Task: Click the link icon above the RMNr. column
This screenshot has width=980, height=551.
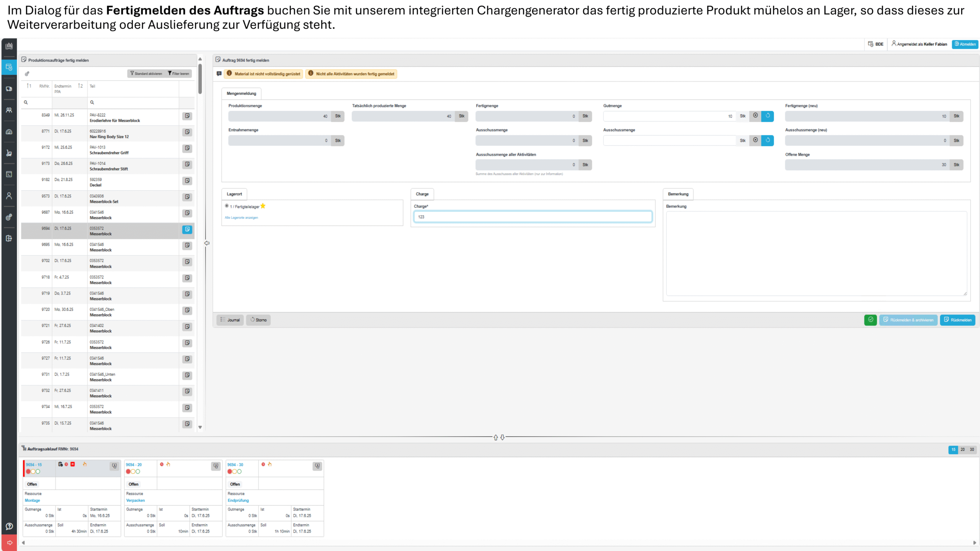Action: click(27, 74)
